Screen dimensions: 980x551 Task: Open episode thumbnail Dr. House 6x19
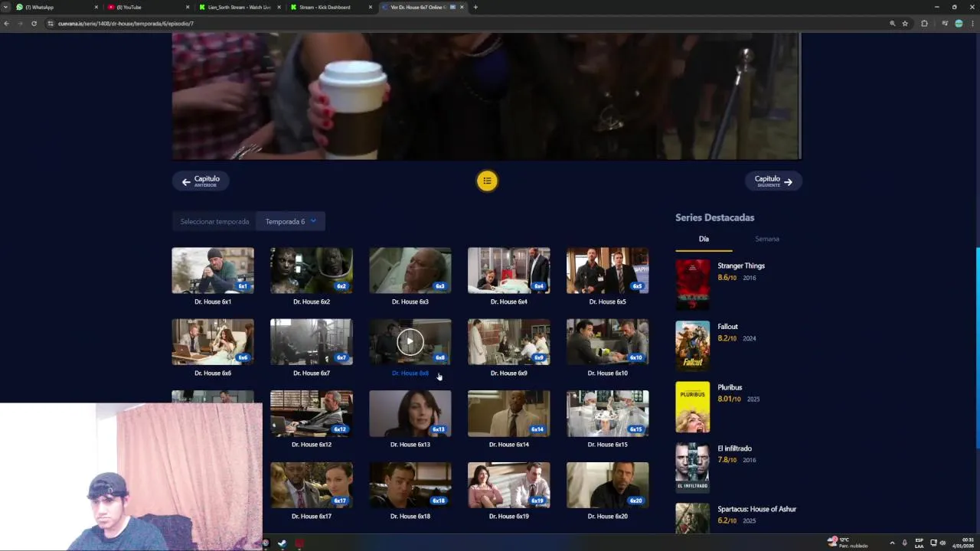(x=509, y=485)
